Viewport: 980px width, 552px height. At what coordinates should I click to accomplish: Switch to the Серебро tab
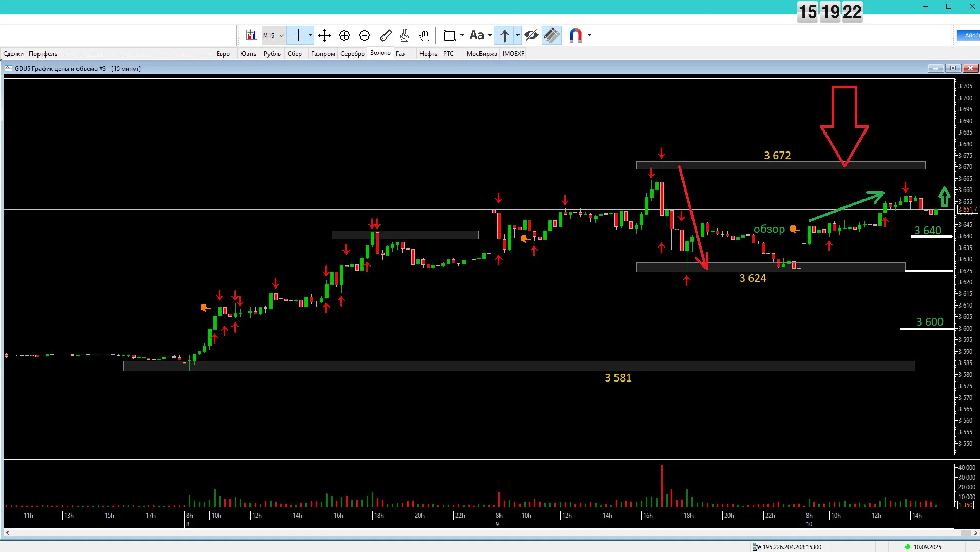pyautogui.click(x=352, y=54)
